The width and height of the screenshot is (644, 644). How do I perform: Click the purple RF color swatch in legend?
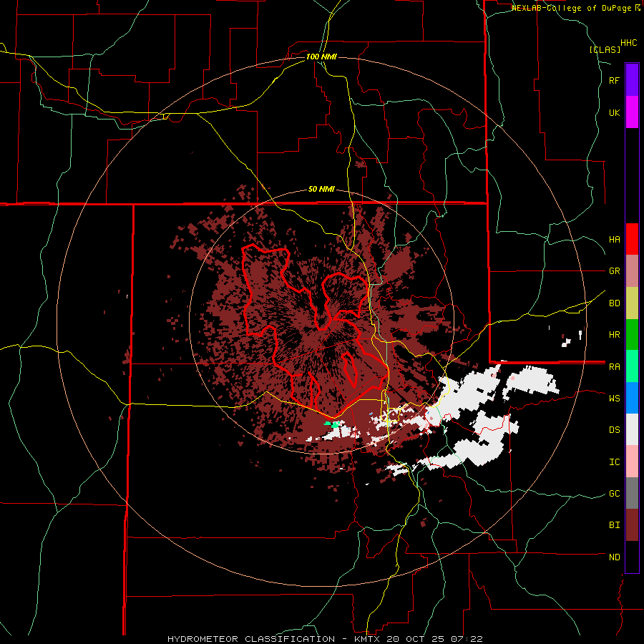(632, 80)
